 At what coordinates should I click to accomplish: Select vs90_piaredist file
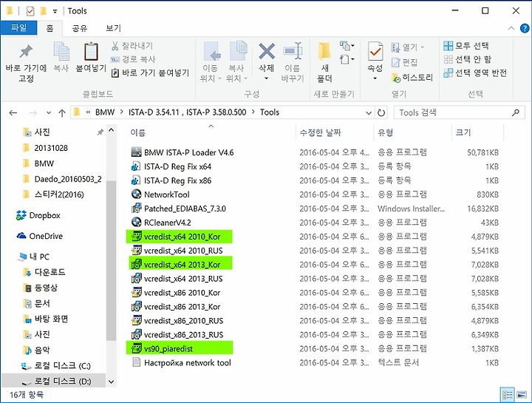pos(179,348)
